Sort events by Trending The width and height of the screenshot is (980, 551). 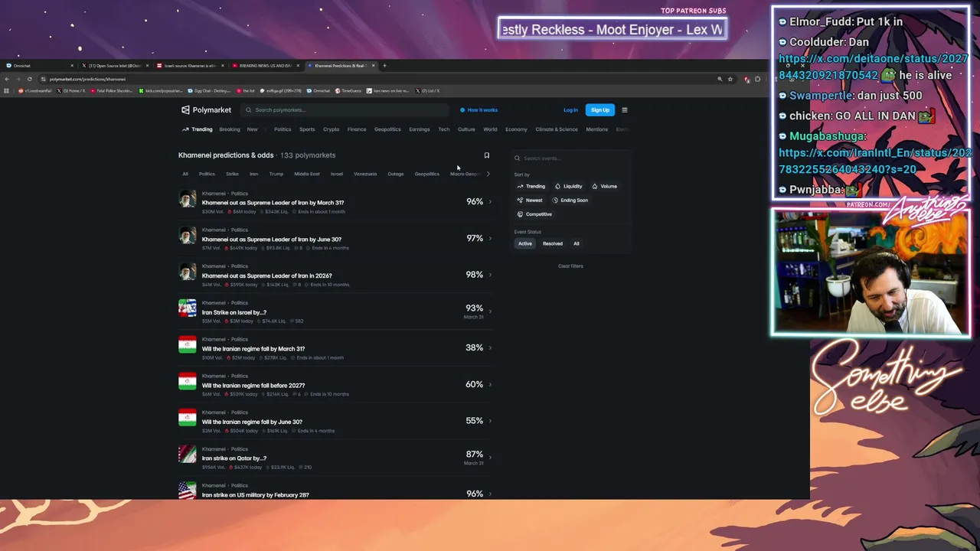531,186
